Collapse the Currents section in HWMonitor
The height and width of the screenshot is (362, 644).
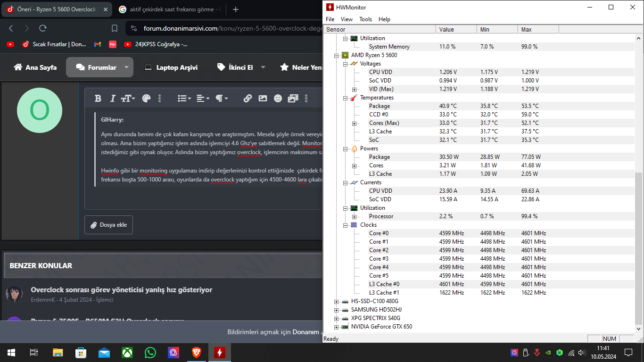pos(345,182)
